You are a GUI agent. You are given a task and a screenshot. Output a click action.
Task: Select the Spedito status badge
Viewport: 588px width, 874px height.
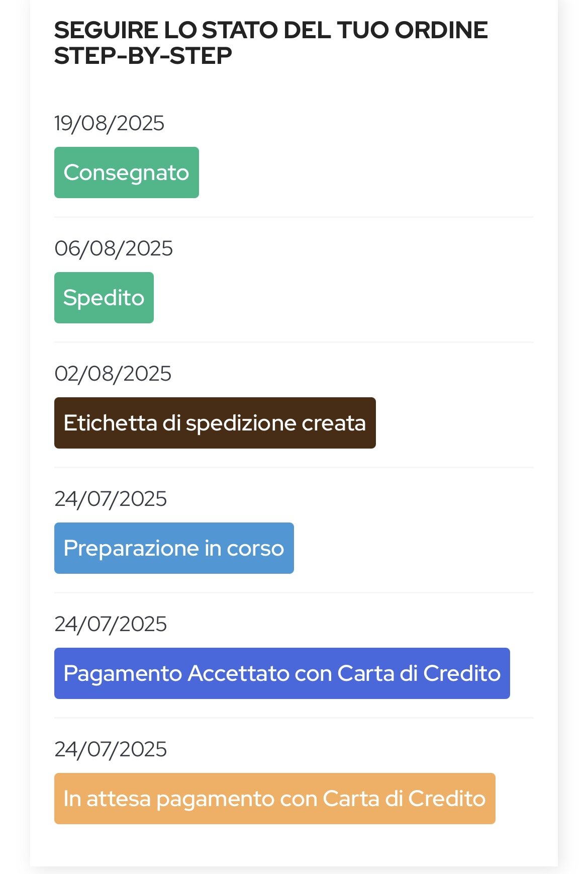coord(104,298)
